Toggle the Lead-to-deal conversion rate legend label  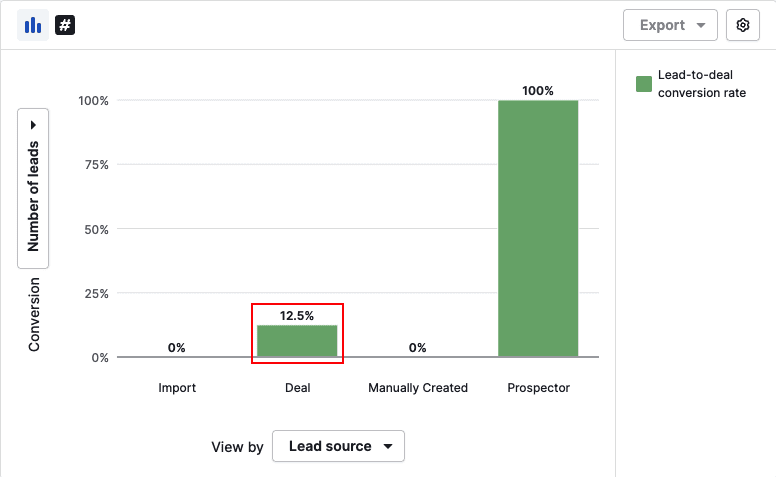click(x=701, y=85)
